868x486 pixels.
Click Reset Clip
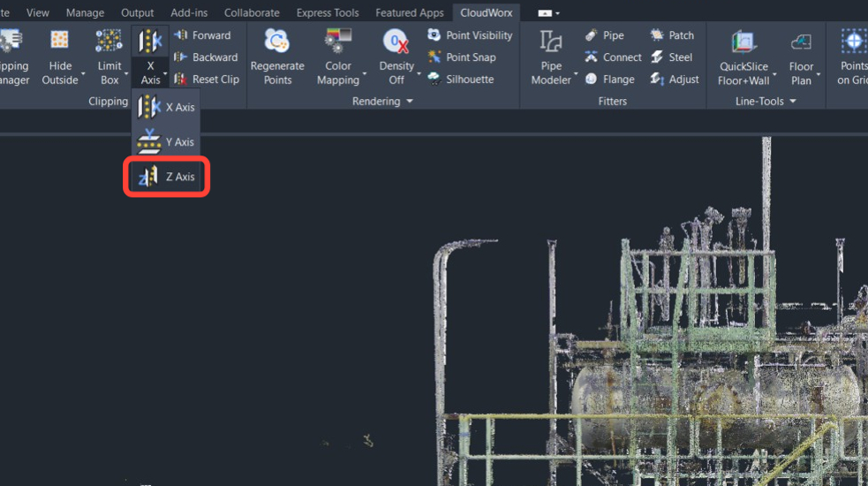click(x=207, y=80)
